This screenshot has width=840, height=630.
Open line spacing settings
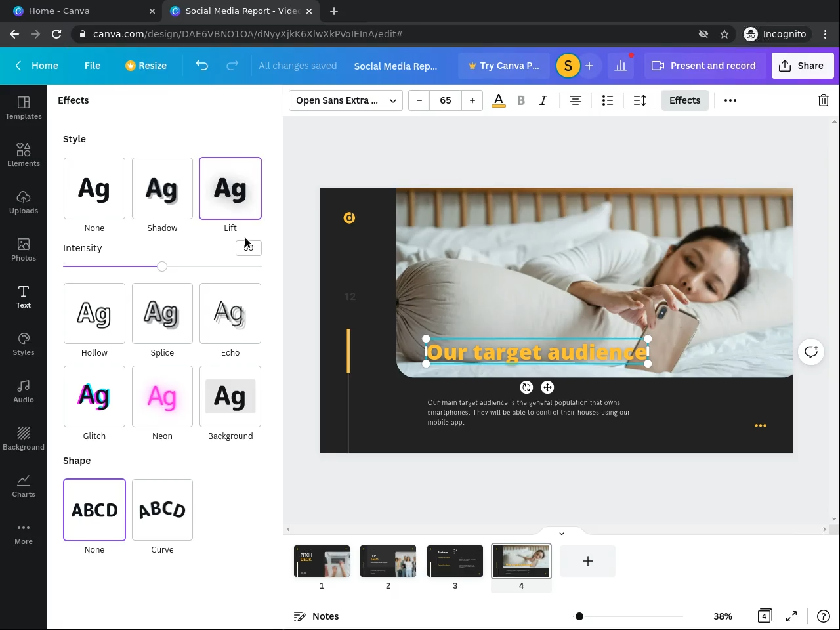pyautogui.click(x=640, y=100)
